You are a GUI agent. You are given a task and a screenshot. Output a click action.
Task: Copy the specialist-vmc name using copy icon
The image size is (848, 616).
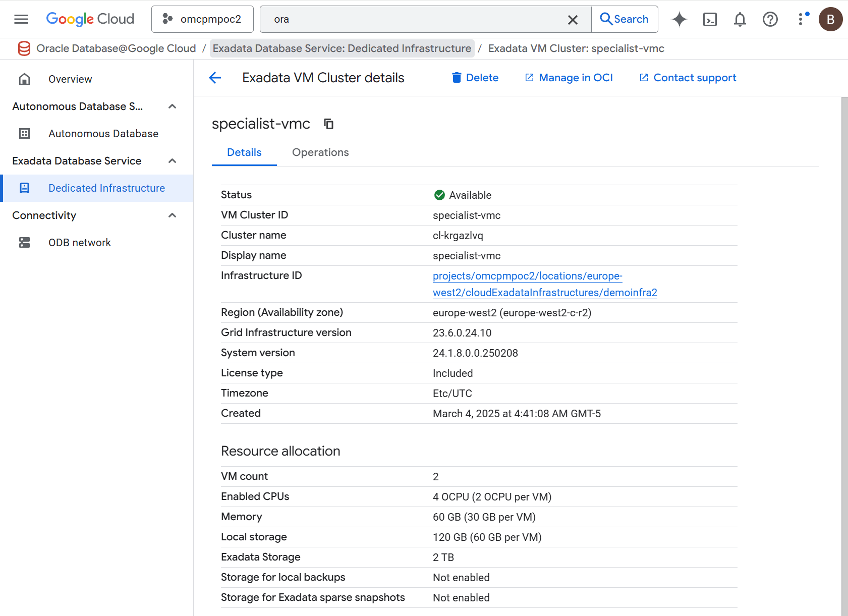point(329,124)
